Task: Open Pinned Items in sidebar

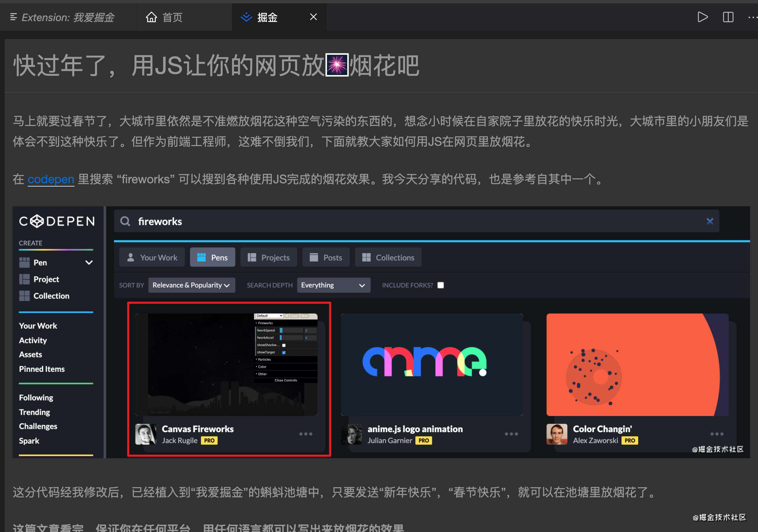Action: [42, 369]
